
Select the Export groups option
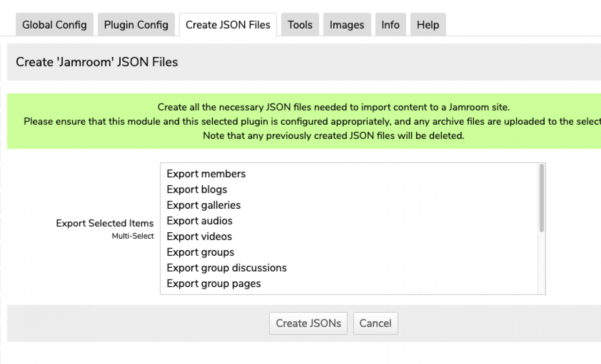point(200,252)
